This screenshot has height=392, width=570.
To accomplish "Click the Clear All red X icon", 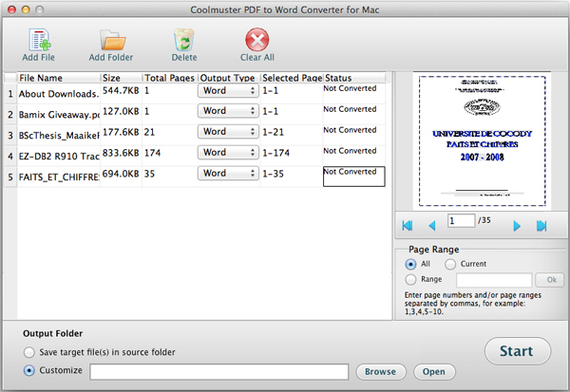I will click(257, 39).
